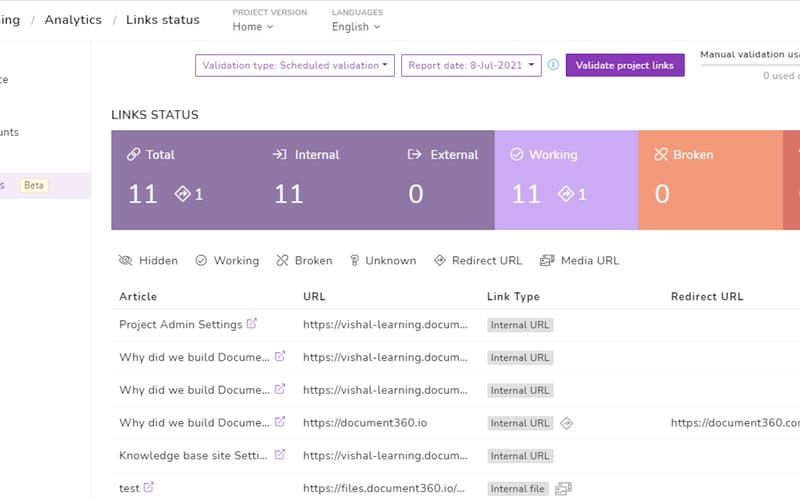Click Project Admin Settings article name
800x500 pixels.
[181, 324]
